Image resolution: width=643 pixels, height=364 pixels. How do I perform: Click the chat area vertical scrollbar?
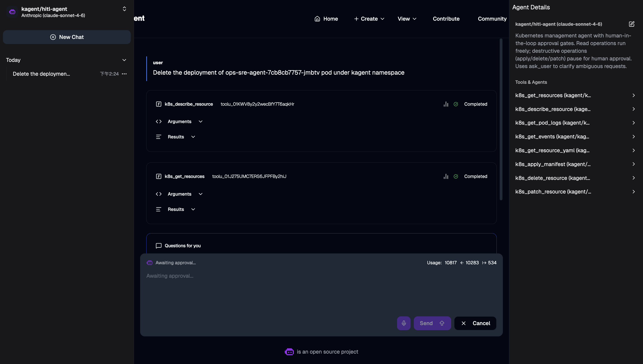pyautogui.click(x=501, y=119)
